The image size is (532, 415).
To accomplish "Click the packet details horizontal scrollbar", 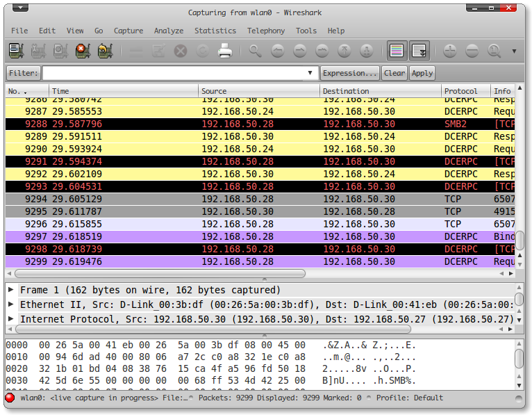I will click(x=213, y=329).
